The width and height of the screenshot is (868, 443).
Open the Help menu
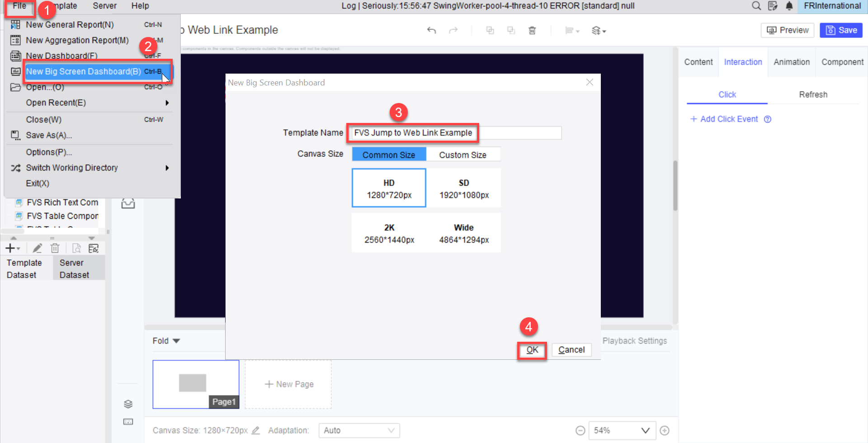tap(140, 6)
